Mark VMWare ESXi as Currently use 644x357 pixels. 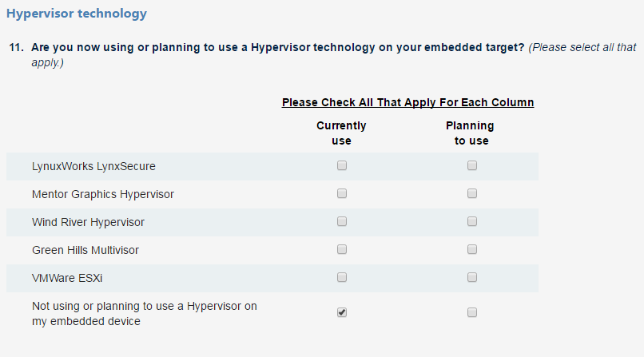tap(342, 277)
